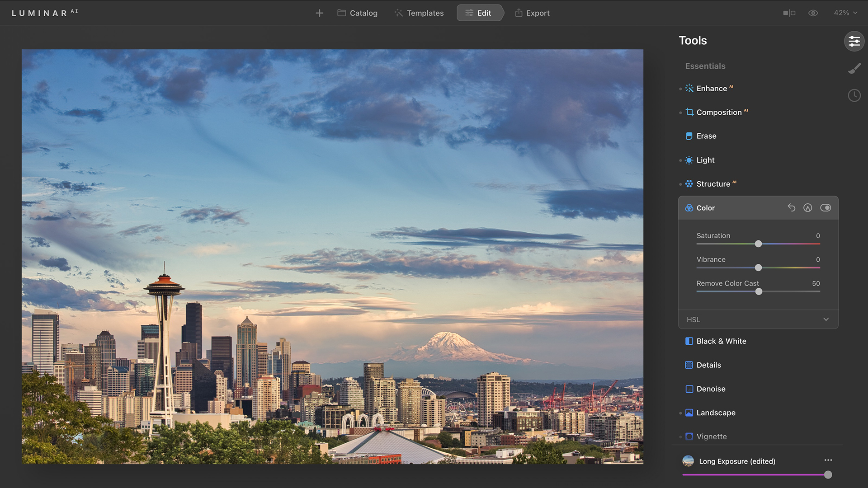
Task: Click the Color tool mask icon
Action: click(808, 208)
